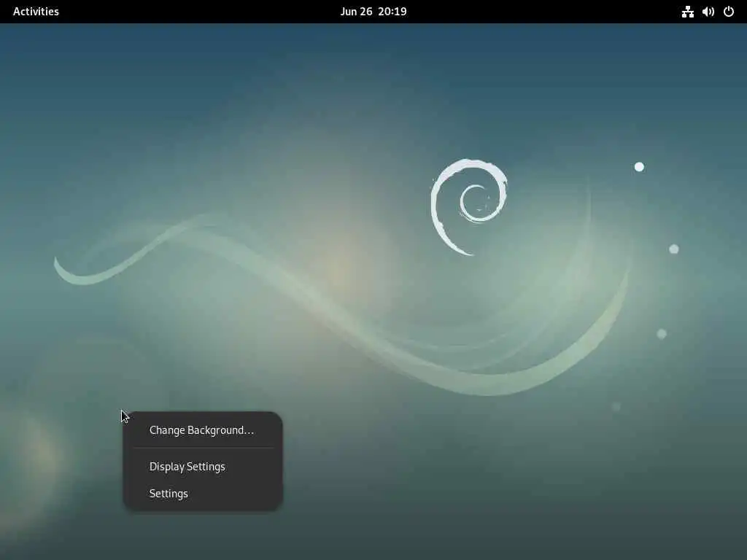Open the Activities overview
The width and height of the screenshot is (747, 560).
(36, 12)
